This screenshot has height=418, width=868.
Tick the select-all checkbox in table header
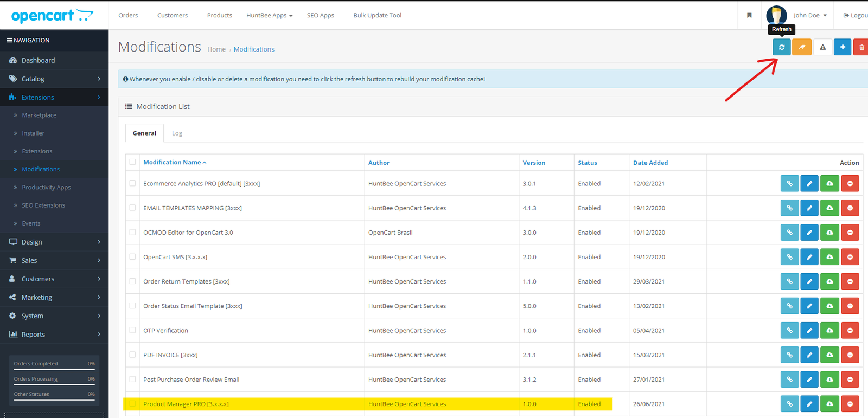(x=132, y=162)
